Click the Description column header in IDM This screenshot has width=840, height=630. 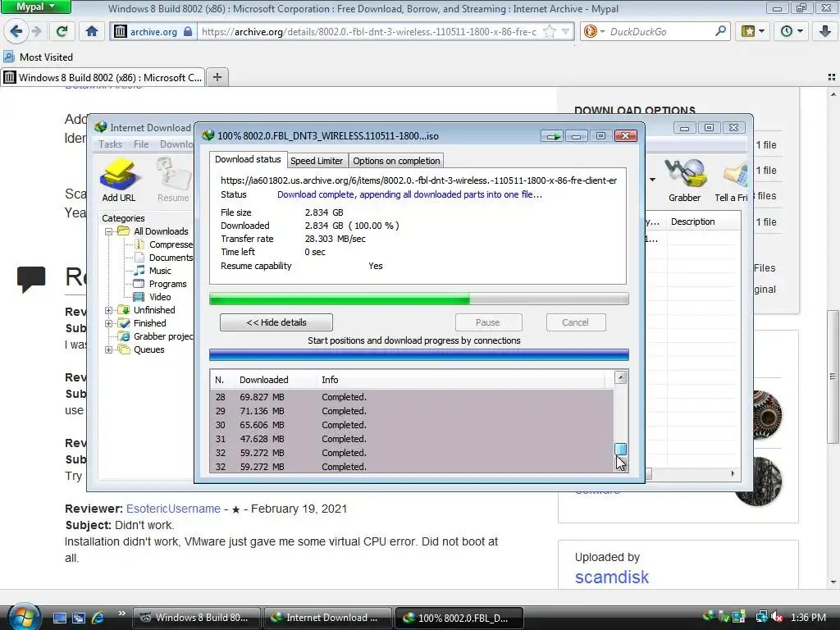tap(703, 221)
